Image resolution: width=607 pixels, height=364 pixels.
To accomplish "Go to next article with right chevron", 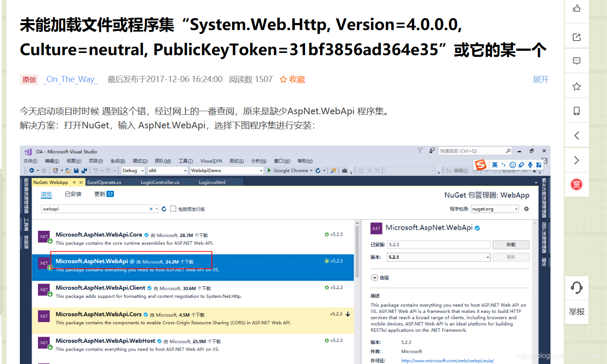I will pyautogui.click(x=577, y=160).
